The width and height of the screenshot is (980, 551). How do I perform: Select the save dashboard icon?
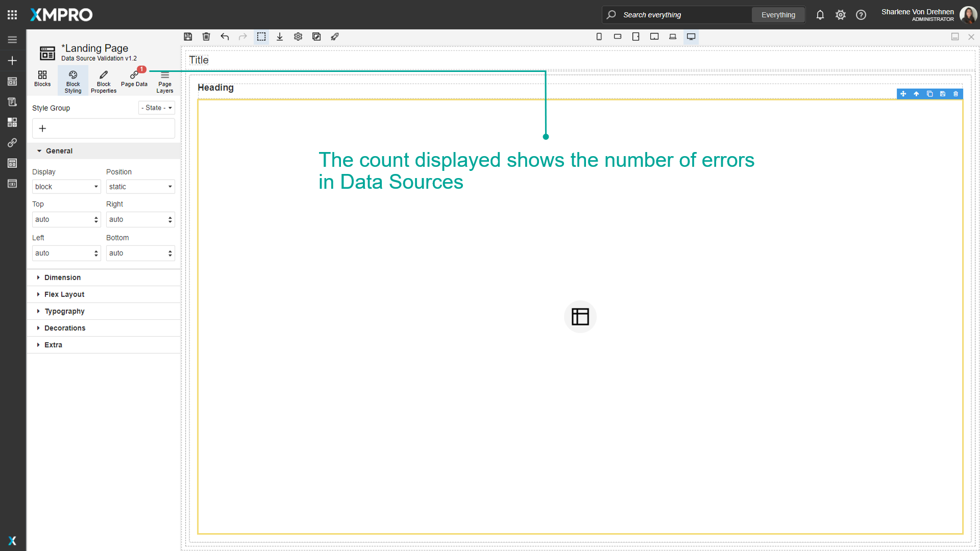coord(188,37)
